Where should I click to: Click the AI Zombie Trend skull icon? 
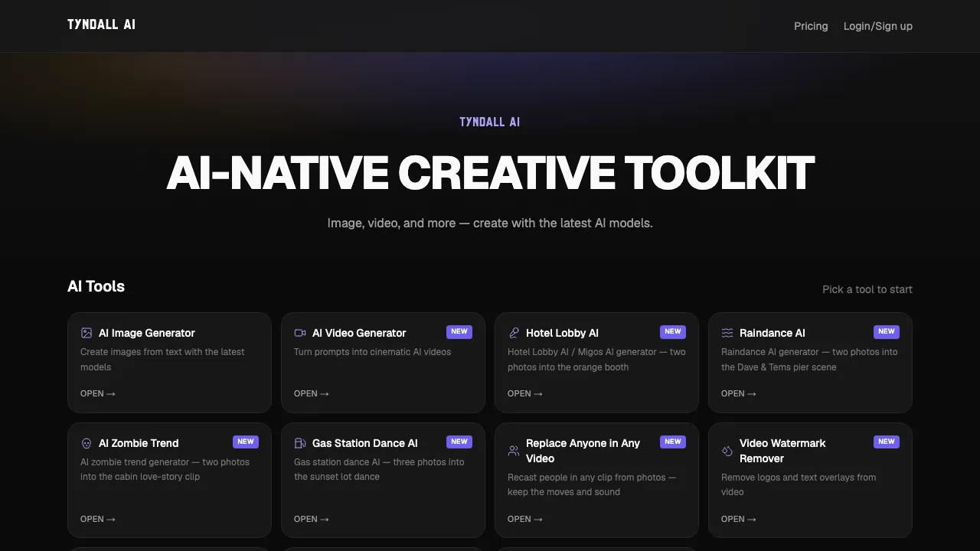(x=87, y=443)
